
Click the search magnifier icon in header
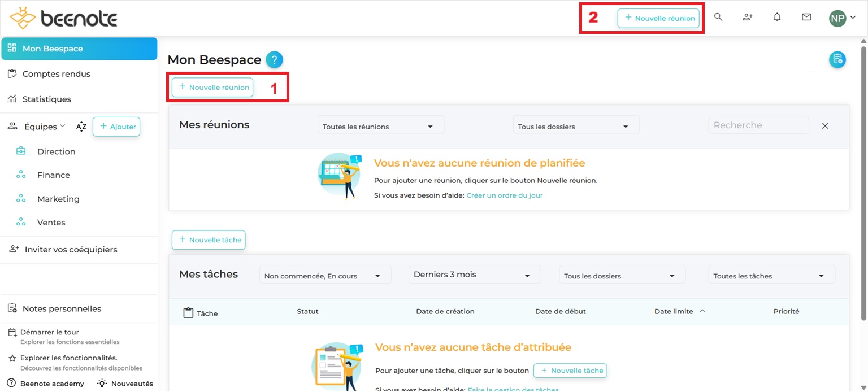(x=718, y=18)
